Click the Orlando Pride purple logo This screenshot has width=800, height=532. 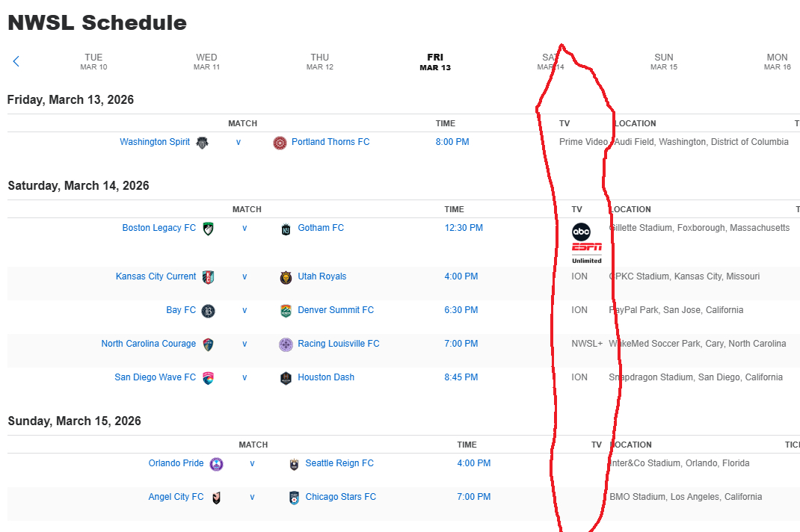click(x=216, y=464)
